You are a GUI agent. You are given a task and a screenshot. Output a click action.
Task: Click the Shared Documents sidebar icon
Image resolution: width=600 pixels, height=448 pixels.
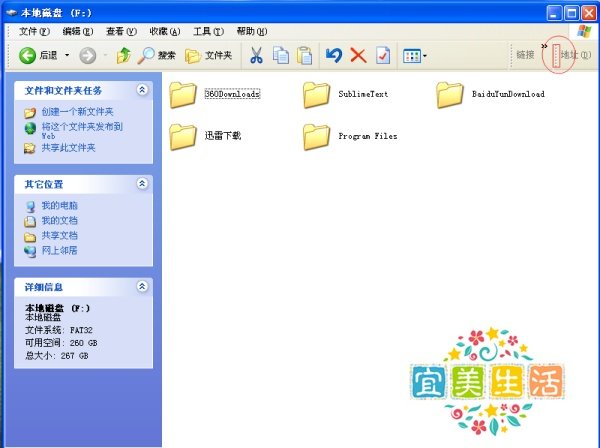(x=30, y=237)
